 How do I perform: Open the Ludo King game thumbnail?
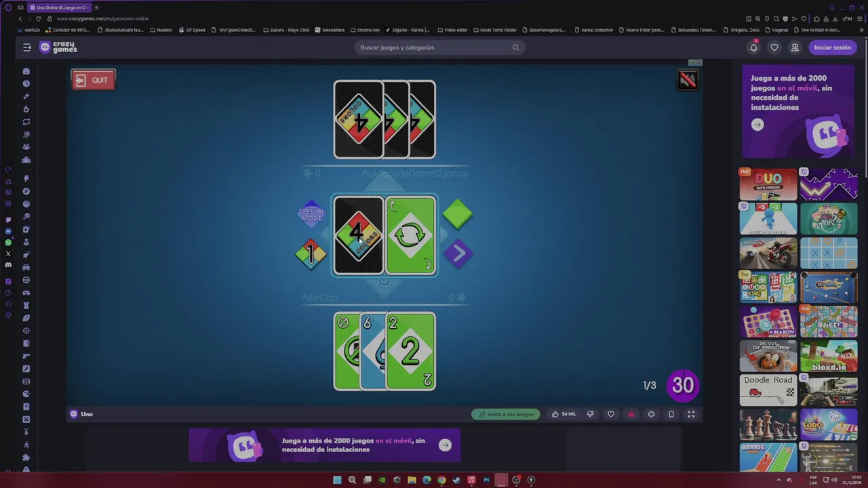pos(768,287)
